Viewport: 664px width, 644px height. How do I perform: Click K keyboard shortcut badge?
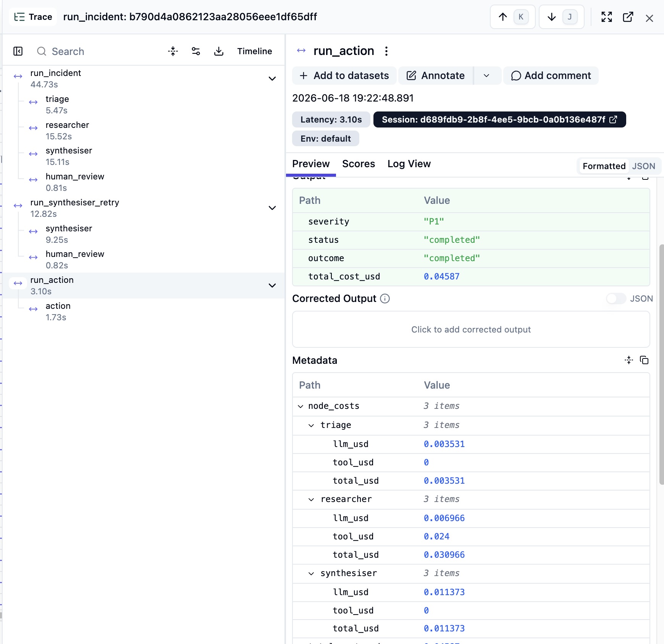[x=521, y=17]
